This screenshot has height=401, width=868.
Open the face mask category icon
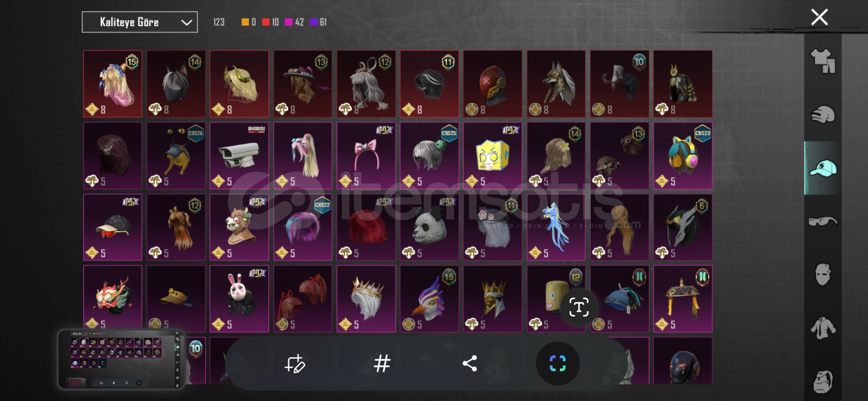tap(823, 275)
